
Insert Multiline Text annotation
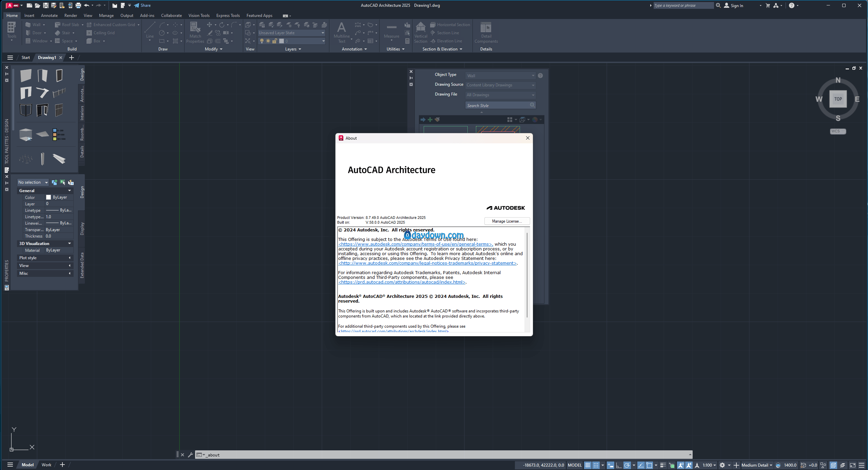(x=342, y=32)
